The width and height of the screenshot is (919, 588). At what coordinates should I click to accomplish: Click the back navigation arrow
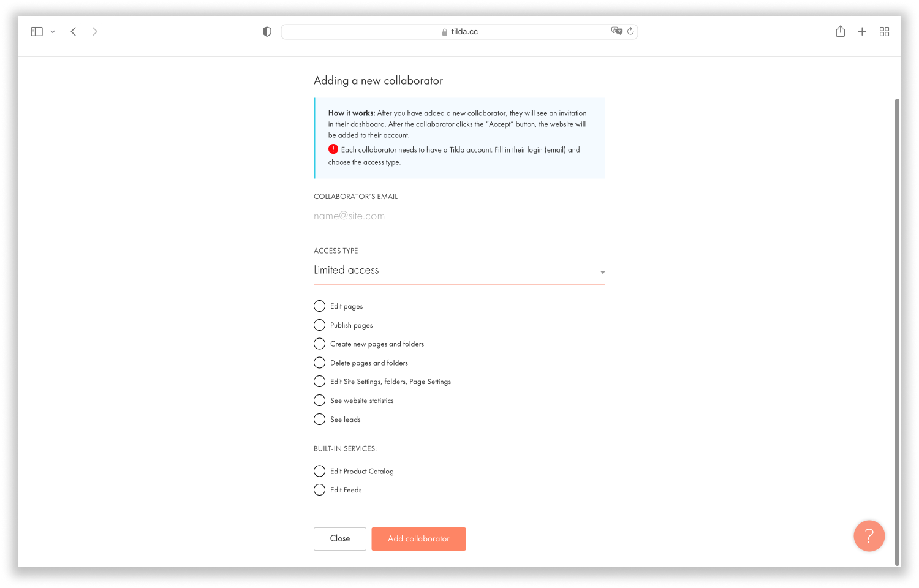coord(73,31)
